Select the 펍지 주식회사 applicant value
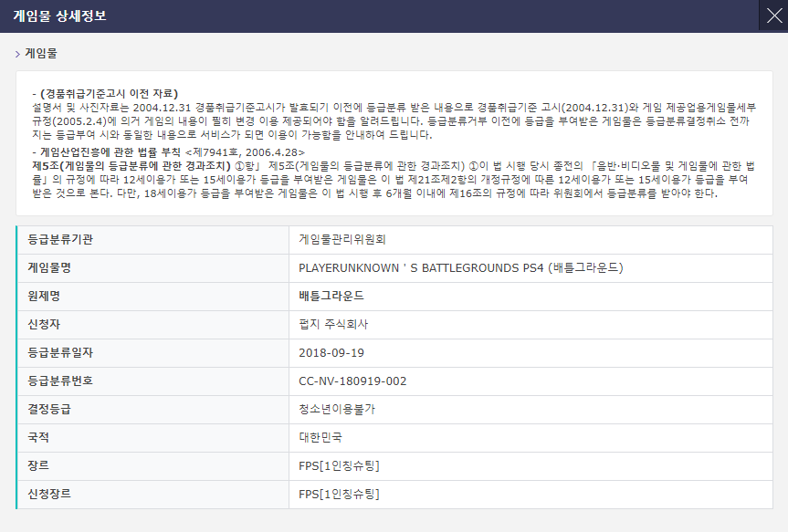Viewport: 788px width, 532px height. (333, 324)
